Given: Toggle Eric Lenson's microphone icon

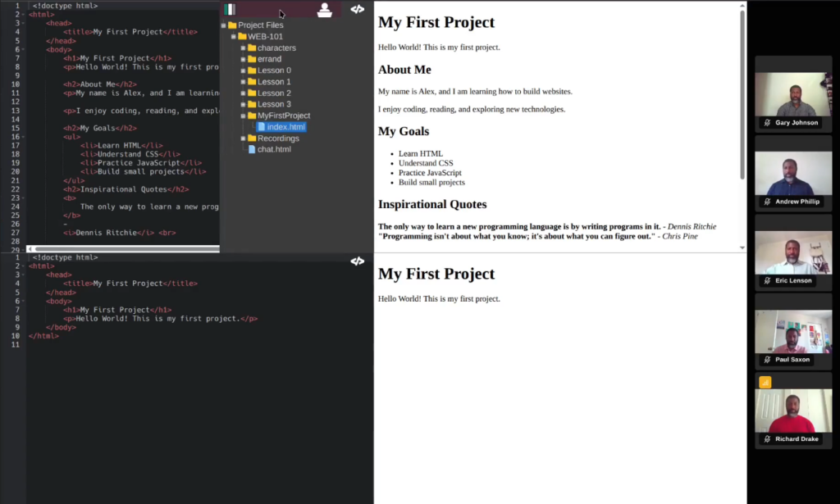Looking at the screenshot, I should coord(766,280).
